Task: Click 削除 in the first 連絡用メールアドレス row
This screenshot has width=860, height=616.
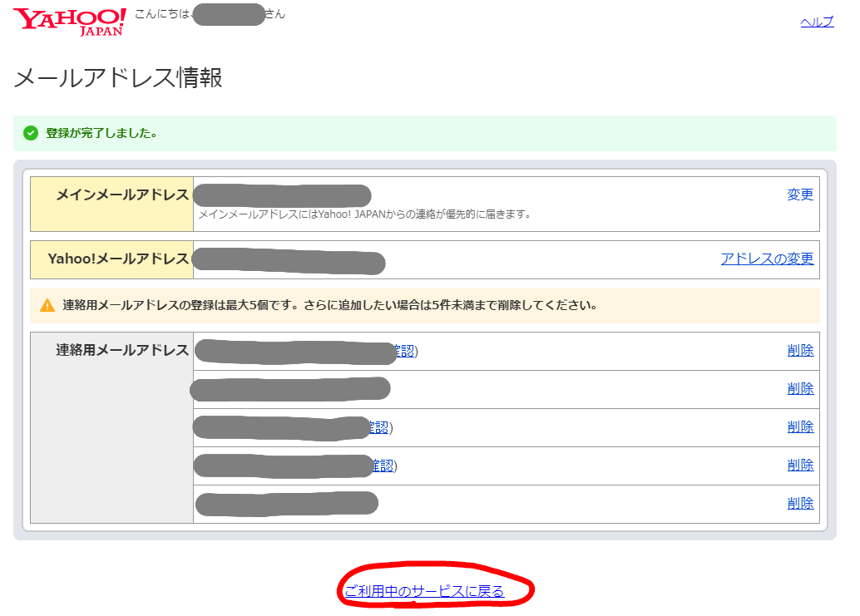Action: click(800, 351)
